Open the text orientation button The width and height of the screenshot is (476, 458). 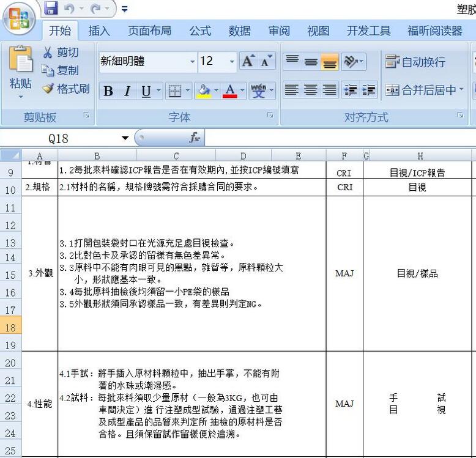354,62
